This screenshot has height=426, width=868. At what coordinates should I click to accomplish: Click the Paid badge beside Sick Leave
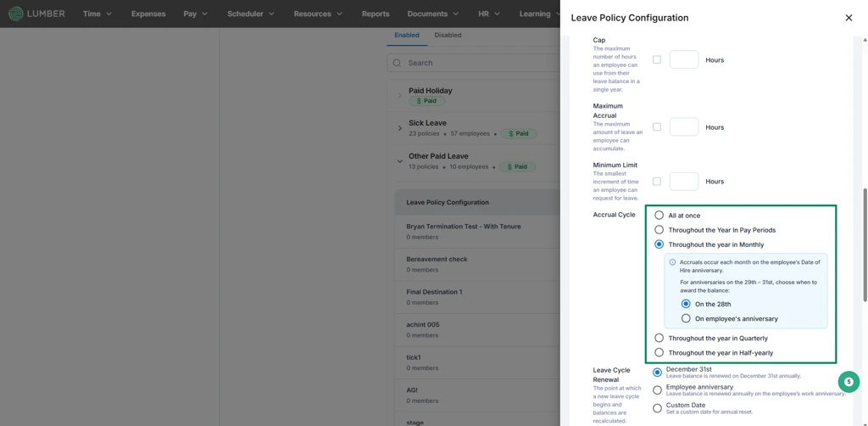coord(518,133)
